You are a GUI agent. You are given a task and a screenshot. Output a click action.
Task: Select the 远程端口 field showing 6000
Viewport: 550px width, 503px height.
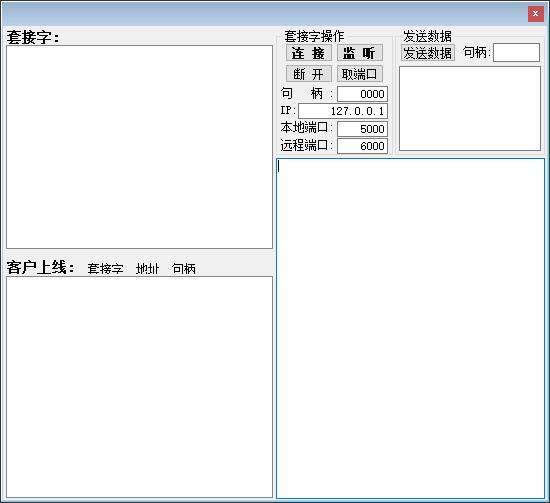tap(362, 146)
